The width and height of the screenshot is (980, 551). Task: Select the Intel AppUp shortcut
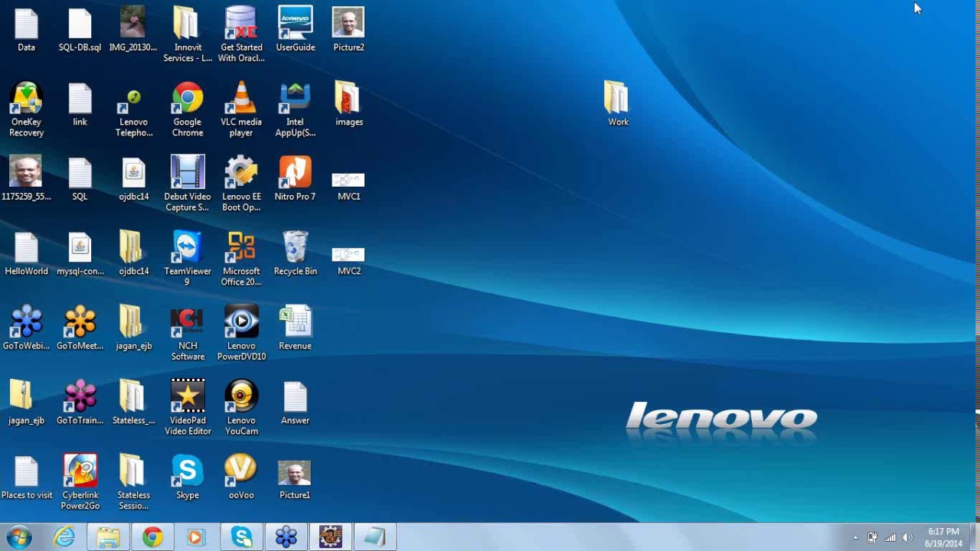click(295, 109)
